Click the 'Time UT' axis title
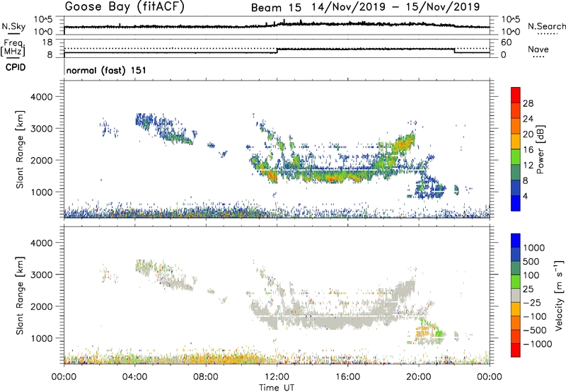 pyautogui.click(x=277, y=388)
